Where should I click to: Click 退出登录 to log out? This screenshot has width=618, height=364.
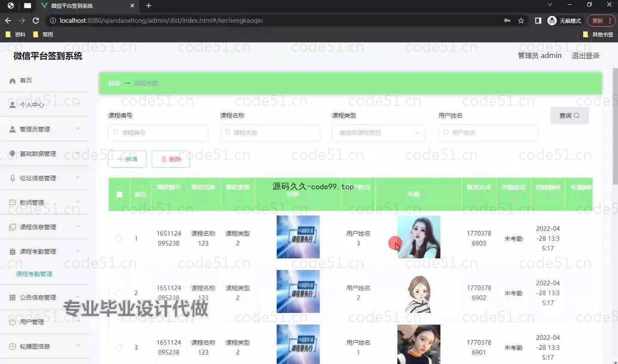click(585, 56)
